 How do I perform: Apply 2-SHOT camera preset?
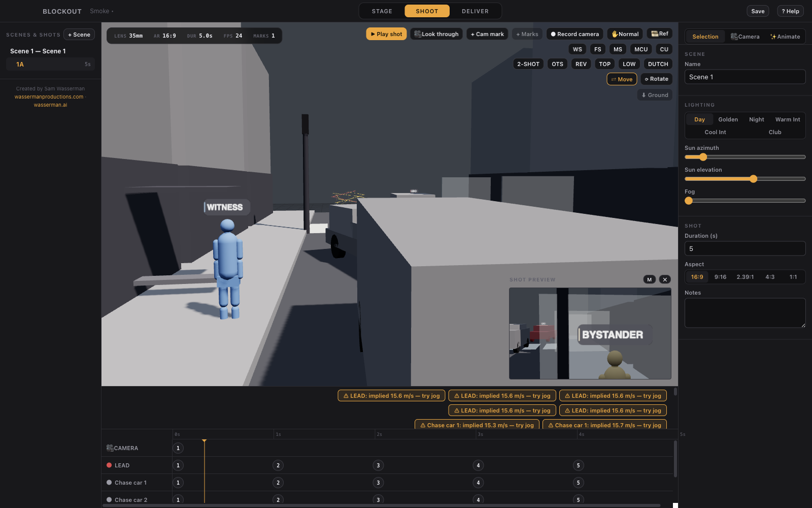[528, 64]
